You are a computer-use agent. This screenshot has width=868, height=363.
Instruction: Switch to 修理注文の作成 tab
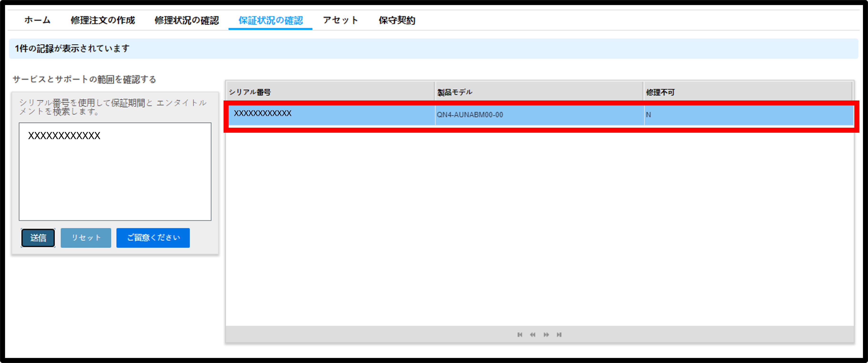103,20
